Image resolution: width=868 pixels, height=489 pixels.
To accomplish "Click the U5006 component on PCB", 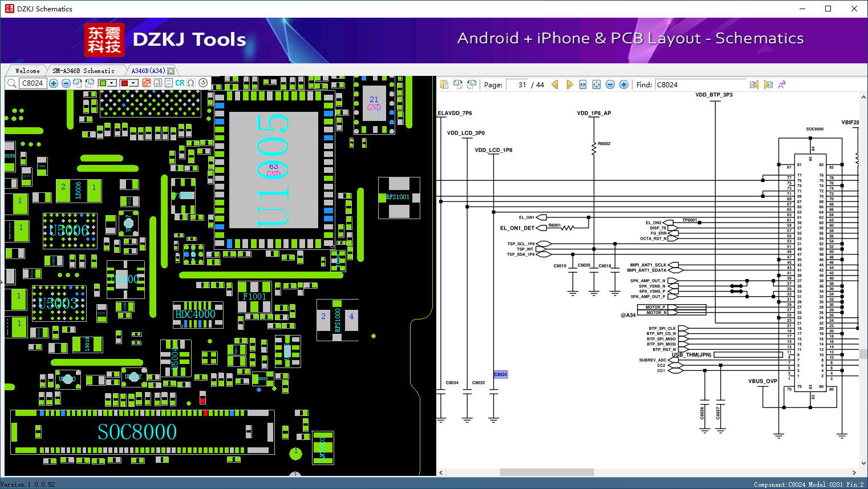I will [x=70, y=231].
